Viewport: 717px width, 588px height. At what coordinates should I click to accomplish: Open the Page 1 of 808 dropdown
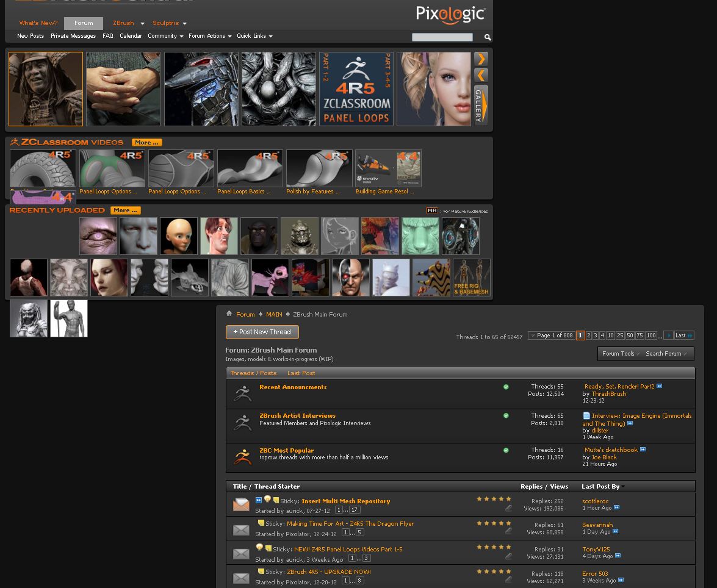551,335
